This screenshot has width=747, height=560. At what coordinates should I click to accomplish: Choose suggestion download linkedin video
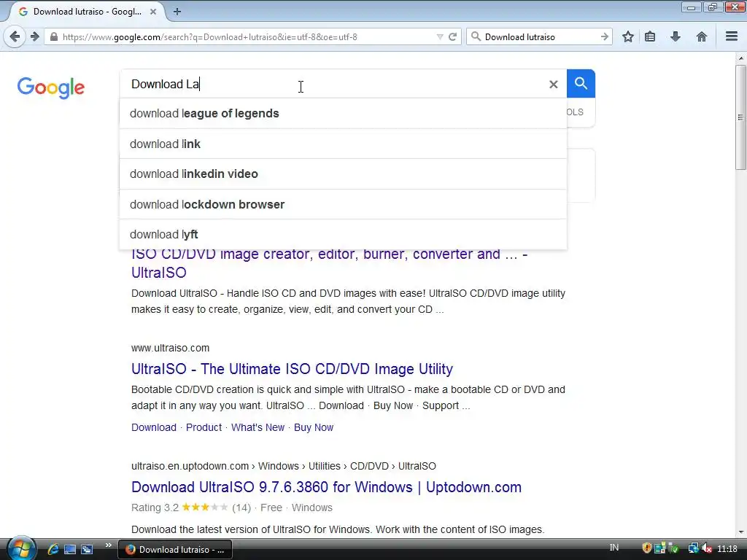(343, 174)
